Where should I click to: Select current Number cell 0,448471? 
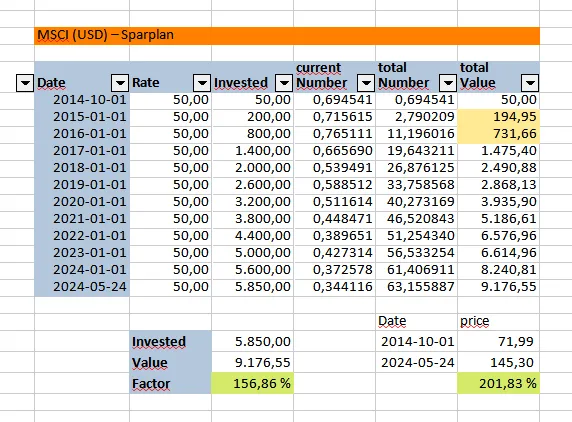coord(335,219)
